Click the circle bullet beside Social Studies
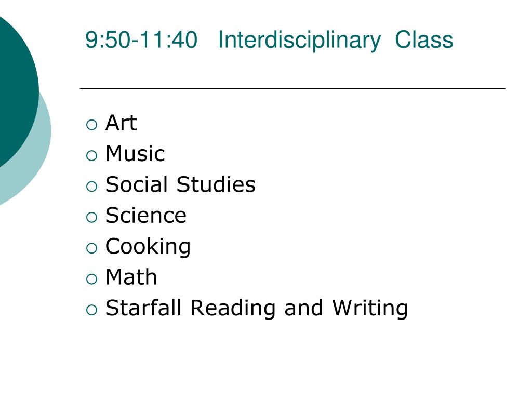 click(91, 187)
